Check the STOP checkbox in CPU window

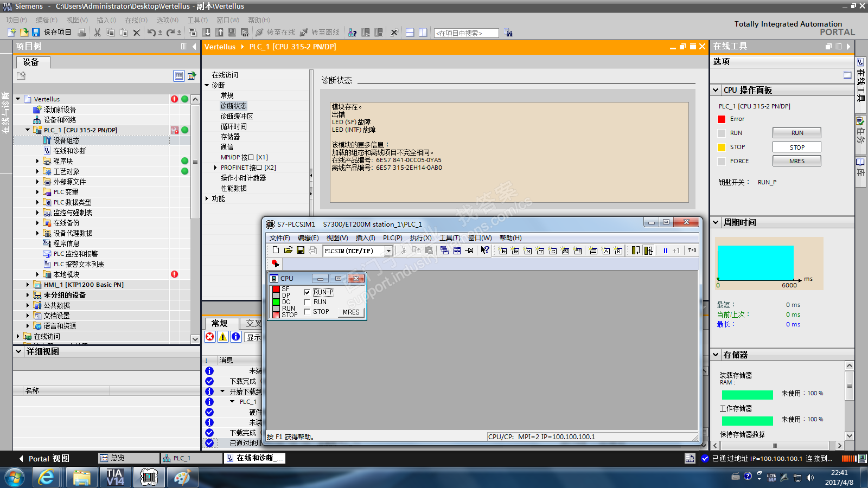(x=307, y=312)
